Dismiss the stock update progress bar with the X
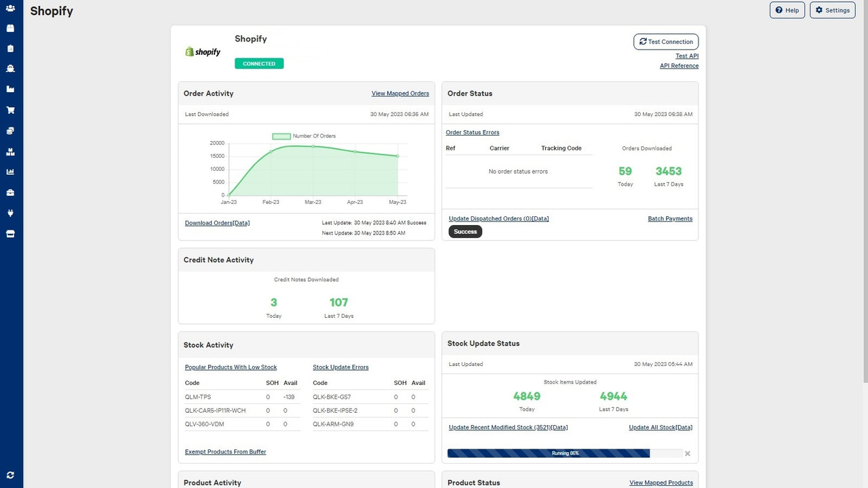The image size is (868, 488). click(x=687, y=453)
